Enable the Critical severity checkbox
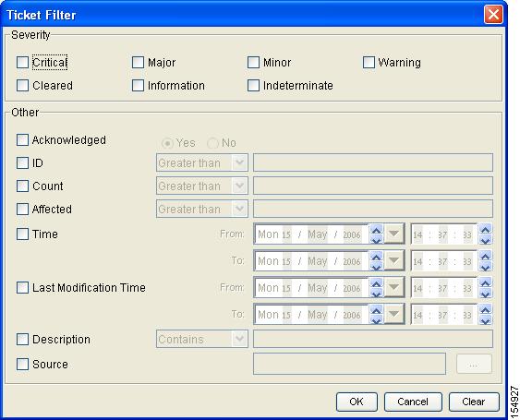This screenshot has height=420, width=520. [22, 63]
